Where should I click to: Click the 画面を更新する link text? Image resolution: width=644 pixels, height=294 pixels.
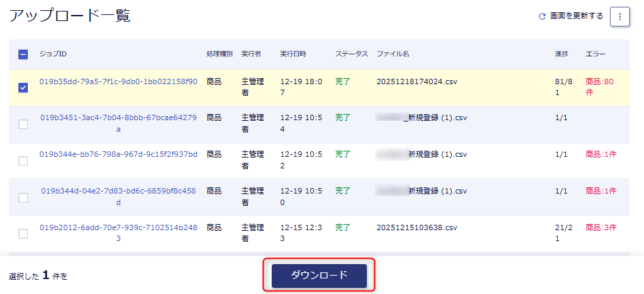(x=577, y=16)
